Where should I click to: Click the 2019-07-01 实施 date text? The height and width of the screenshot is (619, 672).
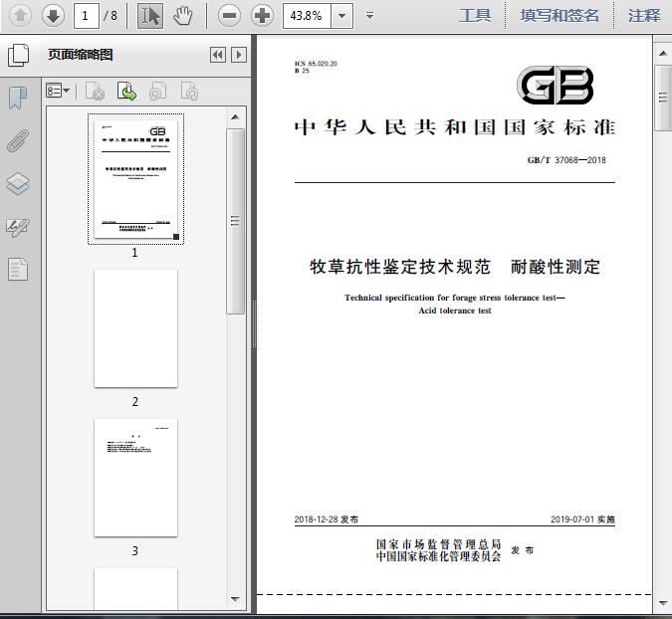[582, 519]
